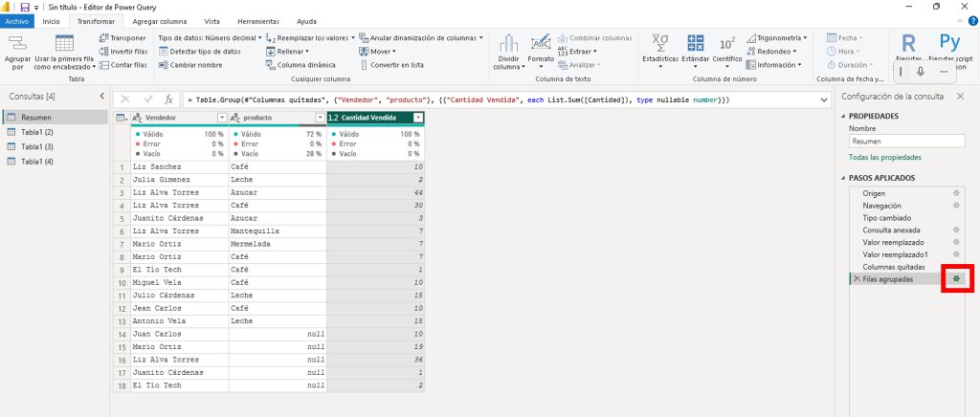Select the Tabla1 (3) query

click(36, 146)
